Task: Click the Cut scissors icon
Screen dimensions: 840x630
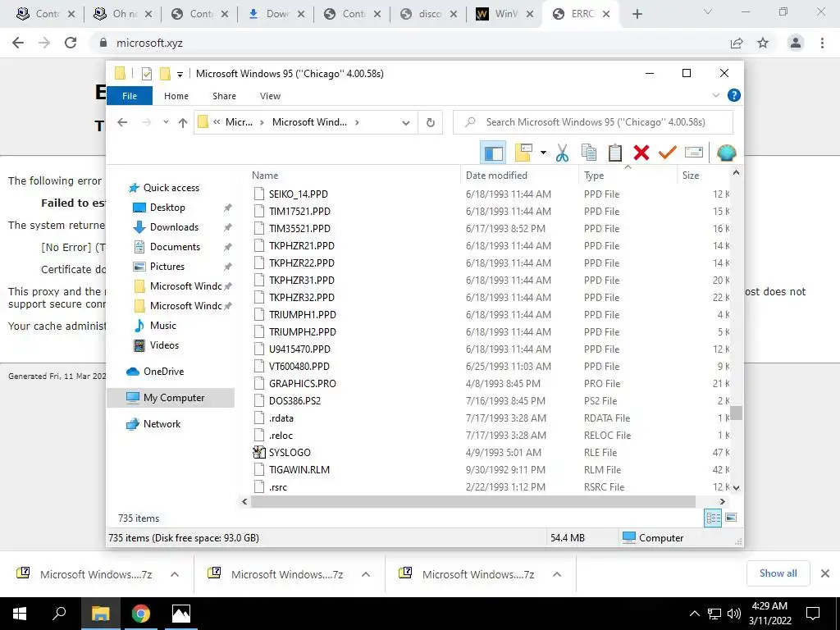Action: [562, 153]
